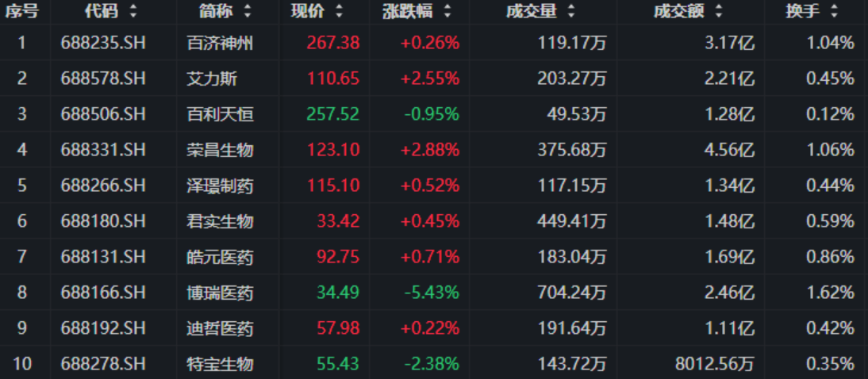Click turnover amount 4.56亿

(x=729, y=149)
